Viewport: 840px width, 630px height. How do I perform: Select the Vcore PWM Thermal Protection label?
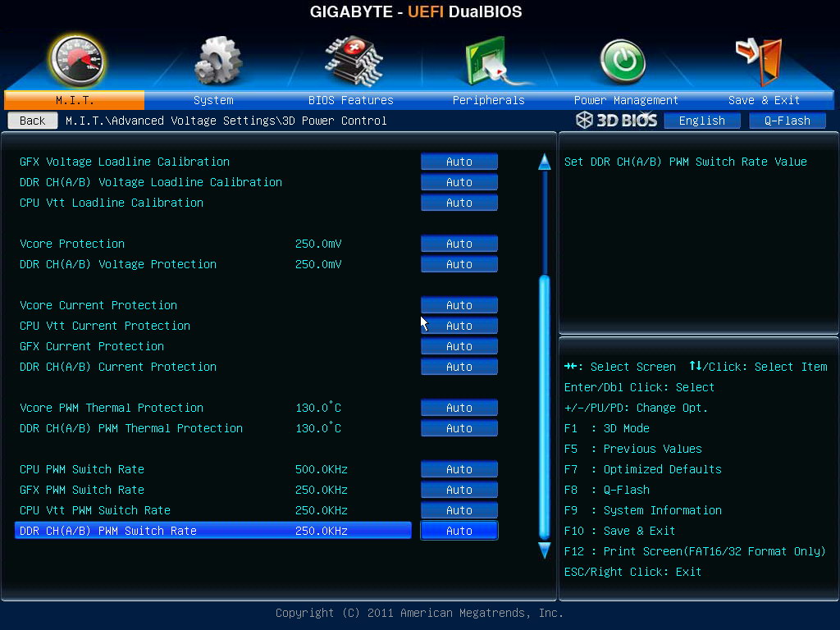pyautogui.click(x=112, y=408)
